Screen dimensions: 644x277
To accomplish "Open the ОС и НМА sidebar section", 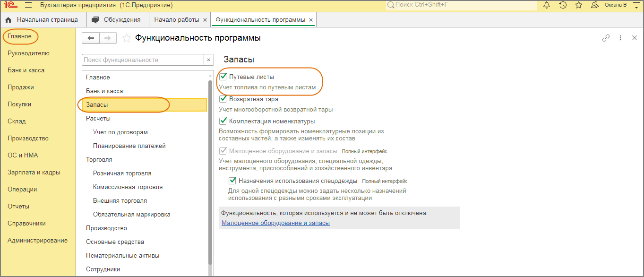I will [x=23, y=156].
